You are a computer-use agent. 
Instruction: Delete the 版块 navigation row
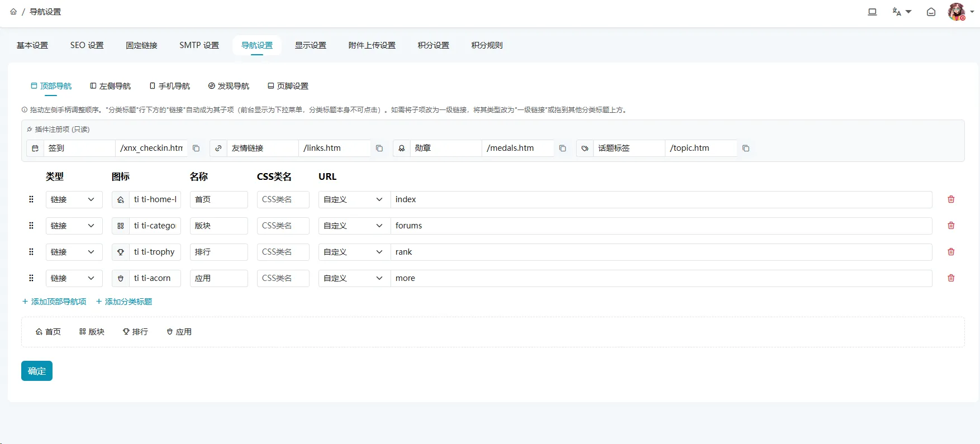tap(951, 226)
